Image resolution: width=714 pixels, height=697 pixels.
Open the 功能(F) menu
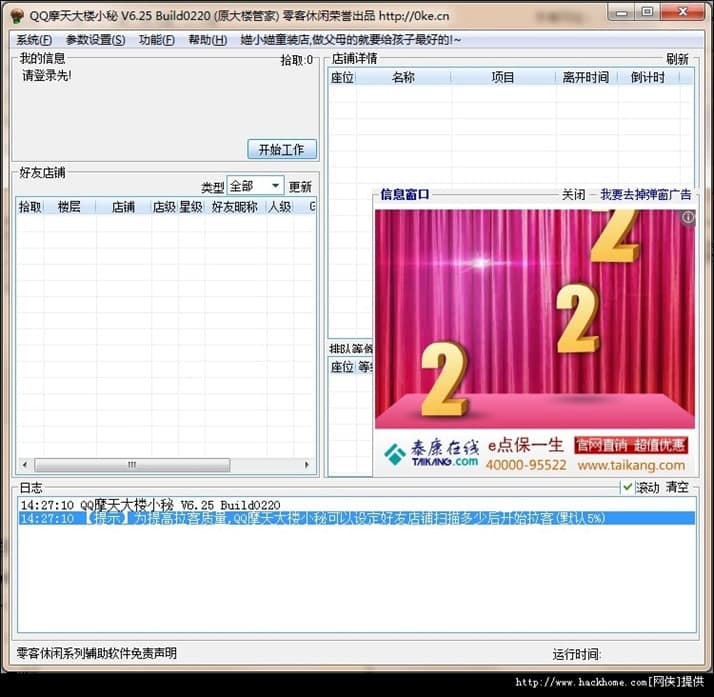pos(157,40)
